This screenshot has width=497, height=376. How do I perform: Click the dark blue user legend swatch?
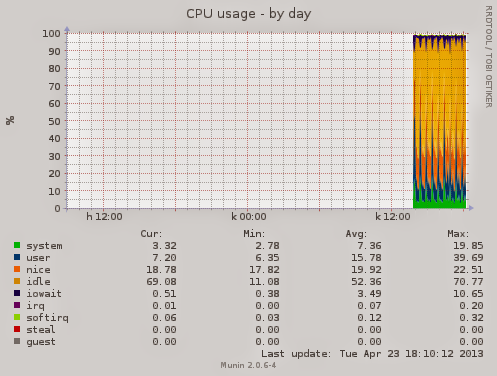[x=17, y=257]
